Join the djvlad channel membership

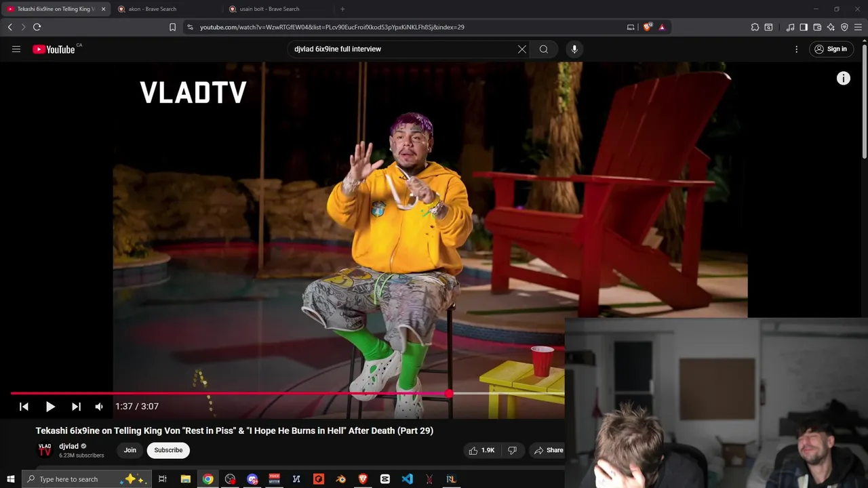[130, 450]
